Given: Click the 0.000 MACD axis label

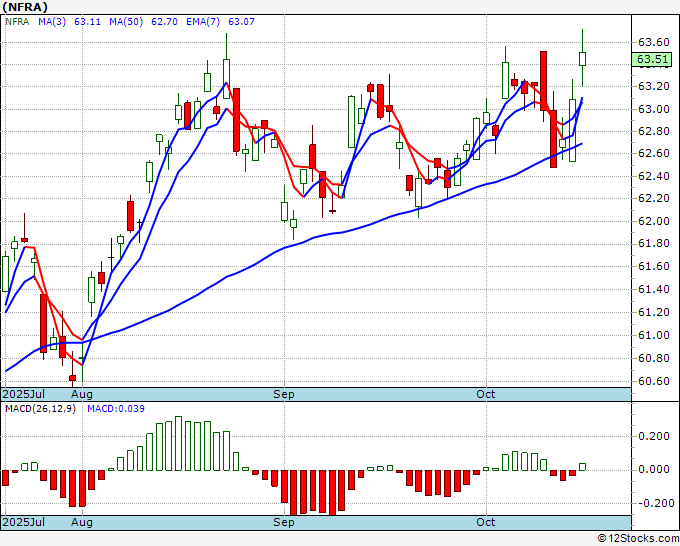Looking at the screenshot, I should [654, 470].
